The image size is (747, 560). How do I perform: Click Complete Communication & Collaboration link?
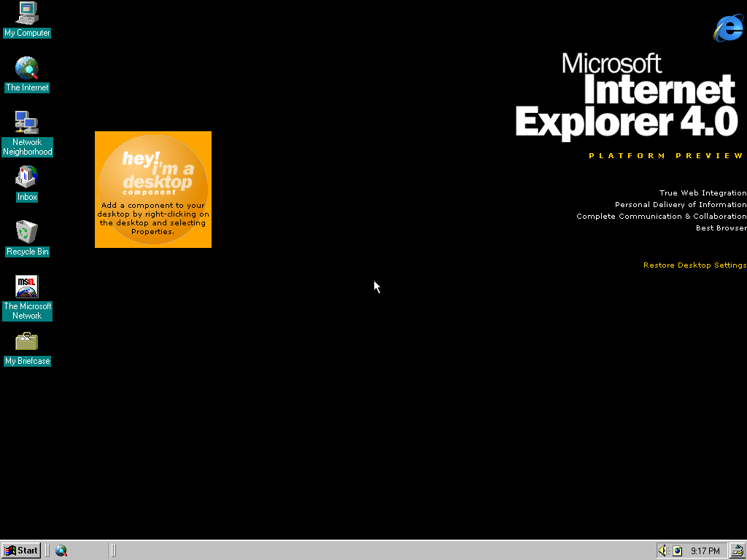662,216
